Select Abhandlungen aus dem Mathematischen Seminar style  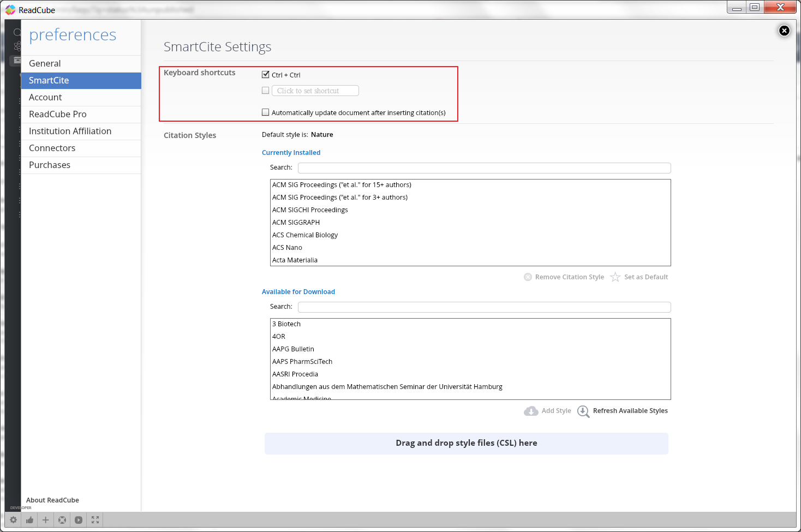(x=470, y=387)
